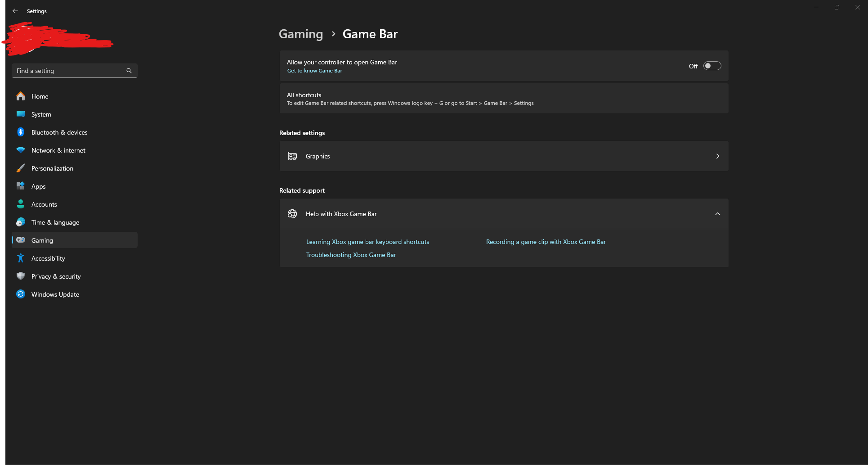Open Troubleshooting Xbox Game Bar link
The image size is (868, 465).
coord(351,255)
